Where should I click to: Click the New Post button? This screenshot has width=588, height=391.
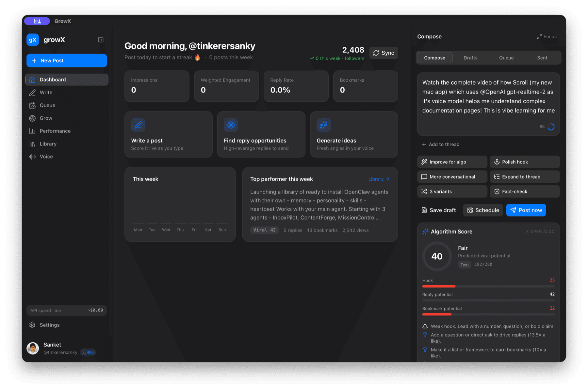67,60
